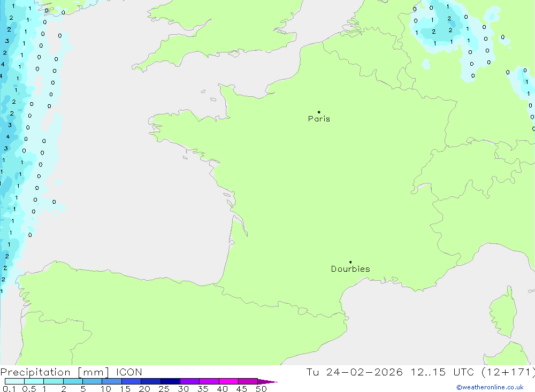Screen dimensions: 535x392
Task: Click the Dourbies location dot marker
Action: (x=350, y=262)
